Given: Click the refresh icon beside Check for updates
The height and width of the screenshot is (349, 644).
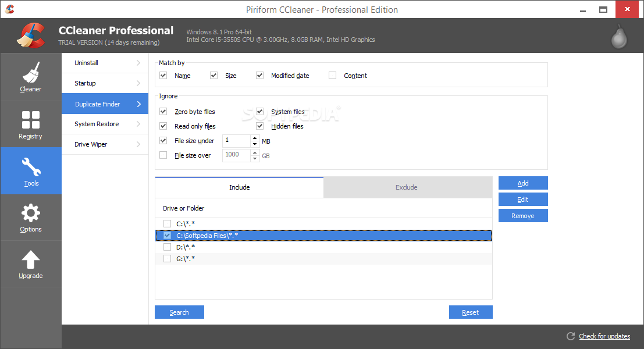Looking at the screenshot, I should [571, 336].
